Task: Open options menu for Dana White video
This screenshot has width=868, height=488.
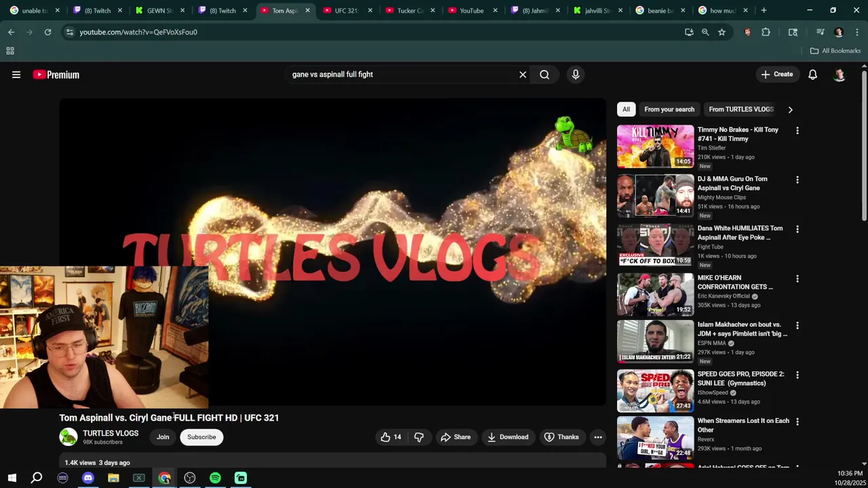Action: 797,229
